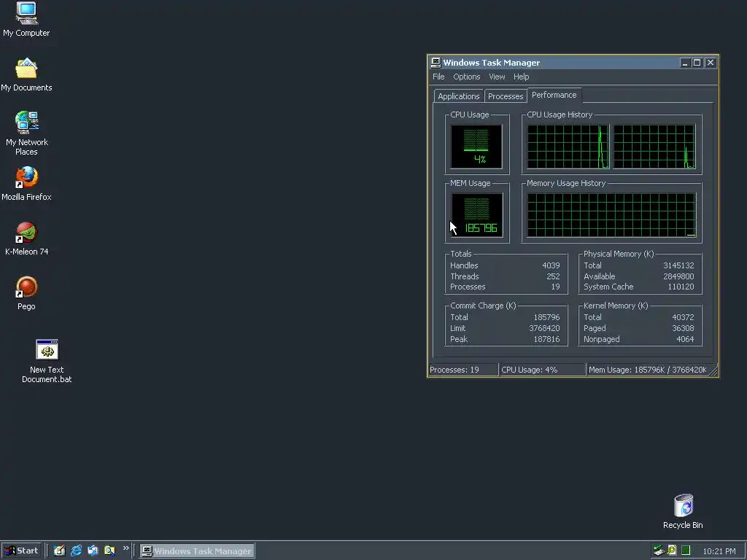The height and width of the screenshot is (560, 747).
Task: Click the Processes count 19 in Totals
Action: tap(555, 287)
